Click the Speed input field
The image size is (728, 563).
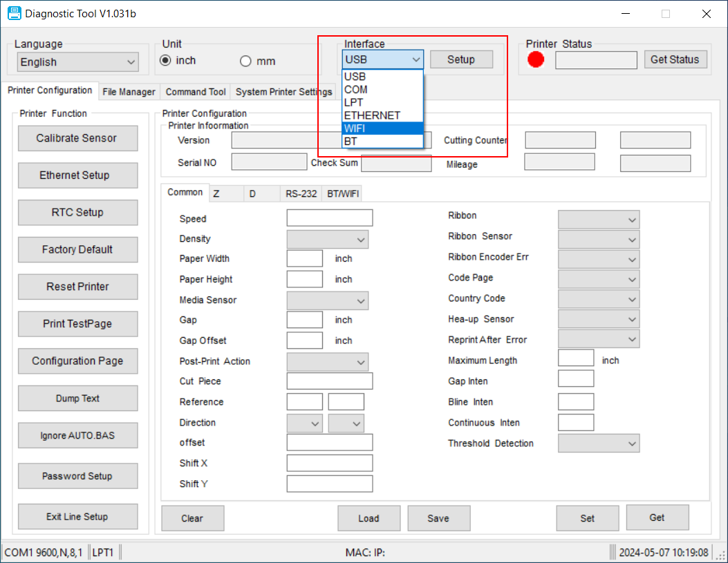click(x=329, y=218)
